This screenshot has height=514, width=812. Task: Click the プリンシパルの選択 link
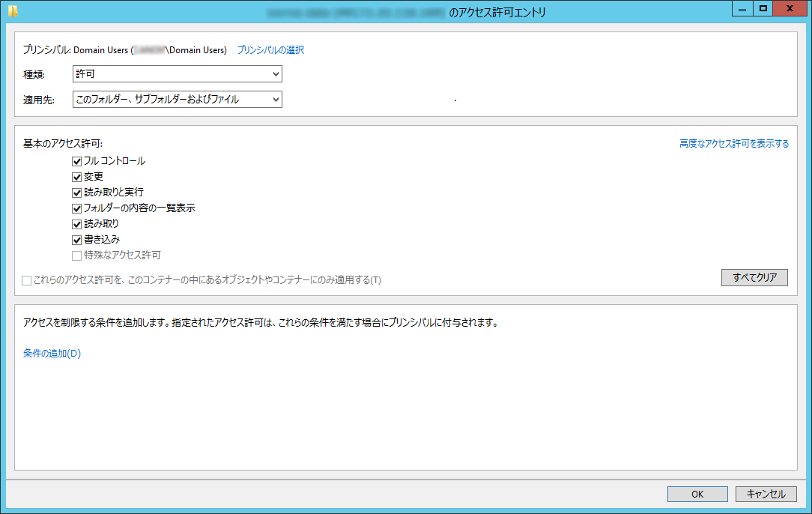point(270,49)
